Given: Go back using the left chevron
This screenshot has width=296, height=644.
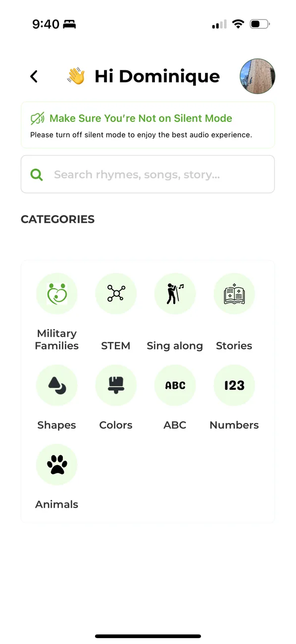Looking at the screenshot, I should [34, 76].
